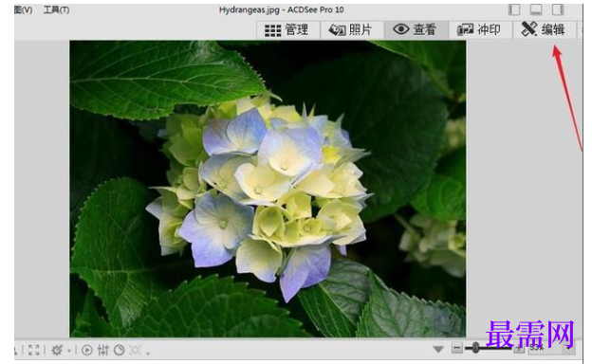This screenshot has width=592, height=364.
Task: Click the plus zoom in button
Action: pos(520,348)
